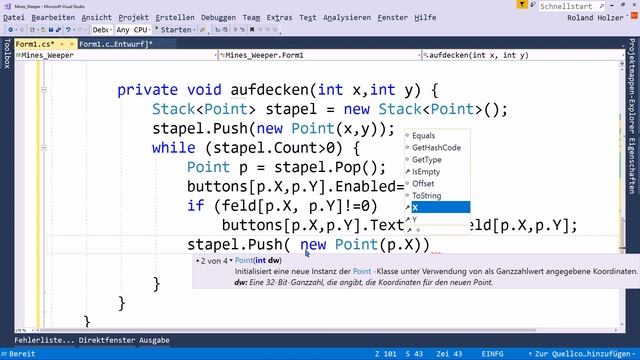Click the Schnellstart magnifier icon
Viewport: 640px width, 360px height.
coord(601,6)
